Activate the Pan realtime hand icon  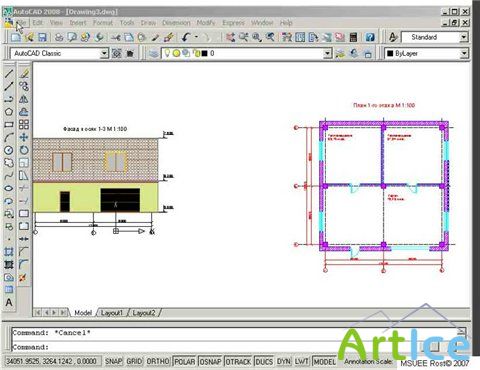230,37
